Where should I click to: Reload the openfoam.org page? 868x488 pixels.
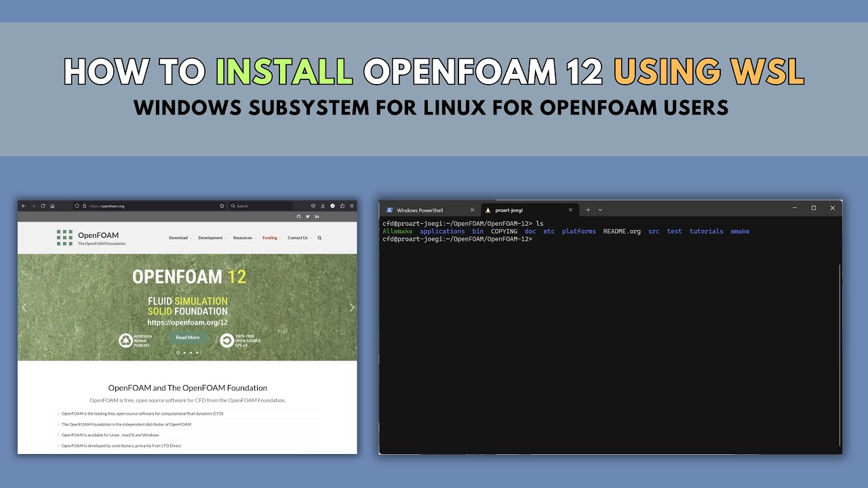point(43,205)
